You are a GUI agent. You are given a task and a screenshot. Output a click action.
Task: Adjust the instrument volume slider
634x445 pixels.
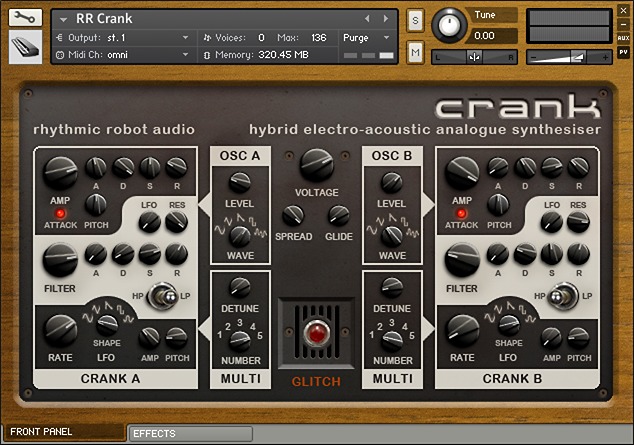point(569,57)
